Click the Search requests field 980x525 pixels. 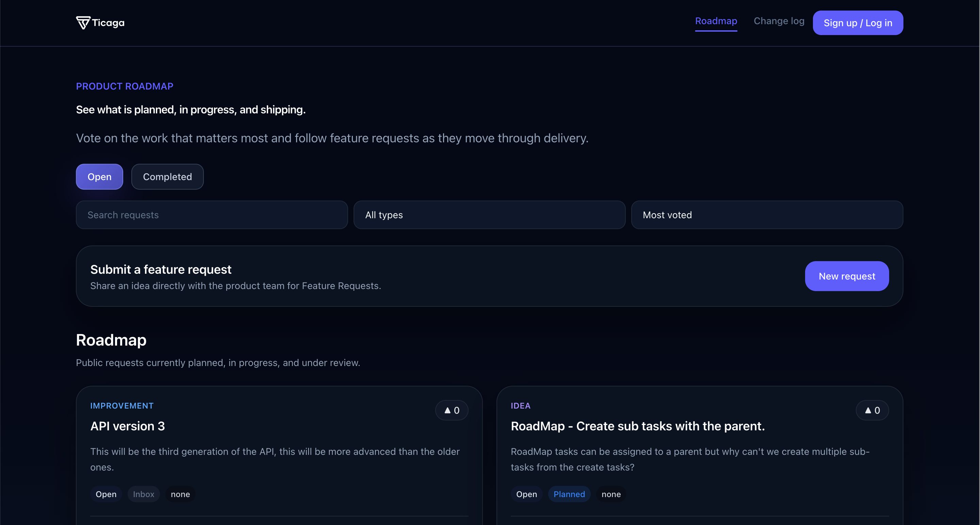coord(212,215)
